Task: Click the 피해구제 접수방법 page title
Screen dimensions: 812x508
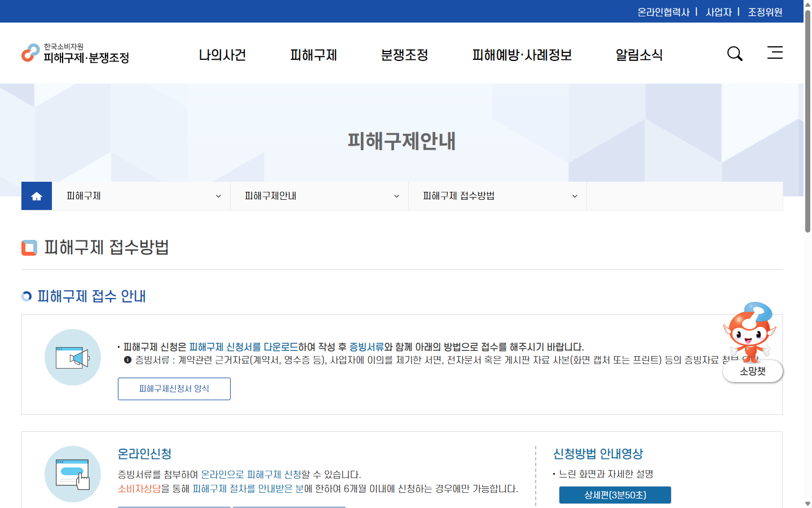Action: click(107, 247)
